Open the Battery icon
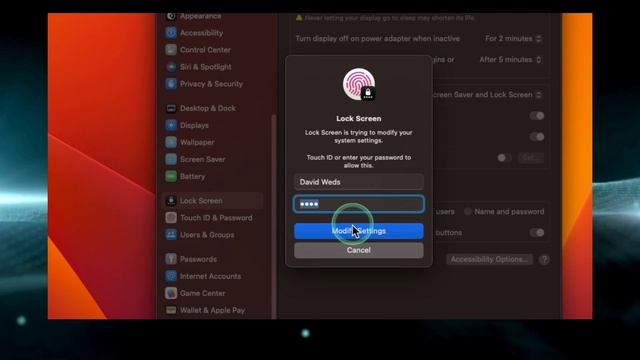Viewport: 640px width, 360px height. (x=171, y=176)
